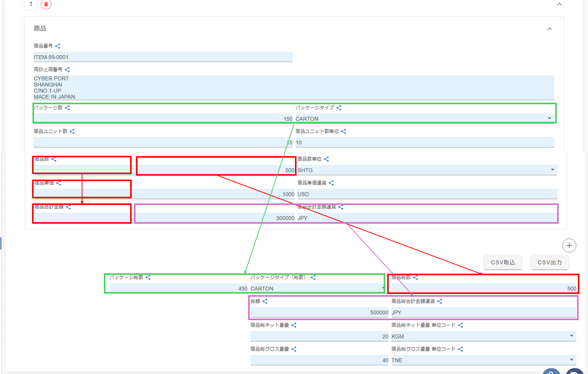Click share icon beside 商品ユニット数単位

pyautogui.click(x=343, y=132)
